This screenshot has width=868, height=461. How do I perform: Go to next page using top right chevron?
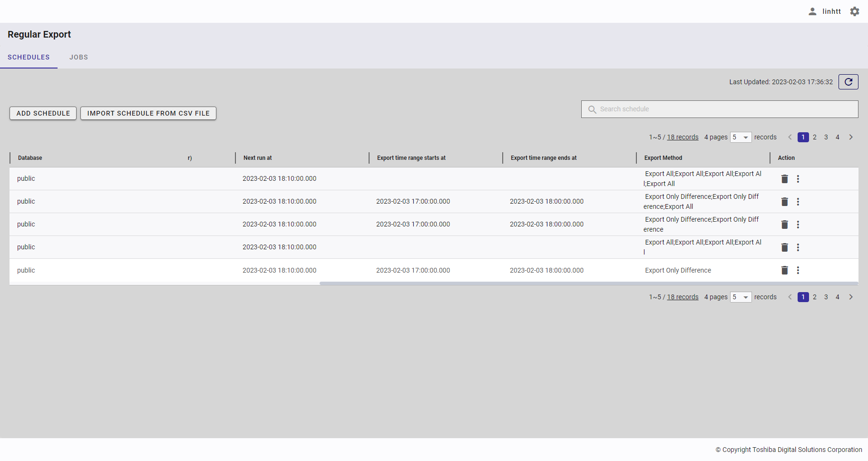[851, 137]
